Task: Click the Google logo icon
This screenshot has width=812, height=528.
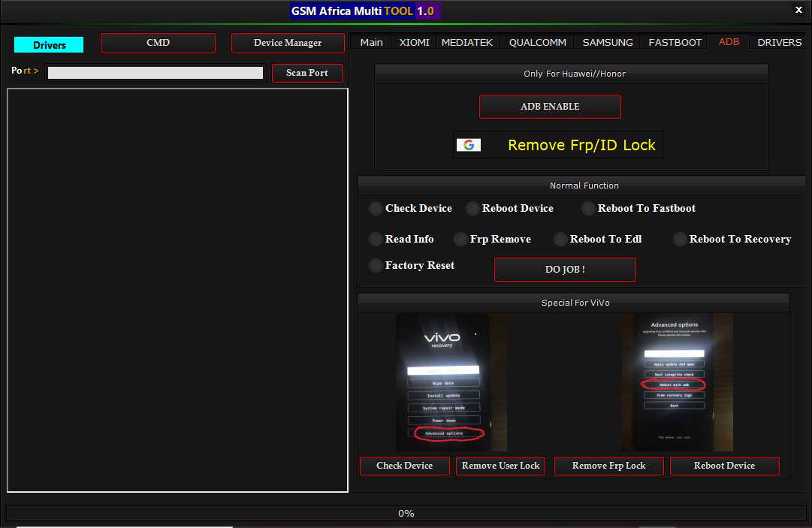Action: pos(469,145)
